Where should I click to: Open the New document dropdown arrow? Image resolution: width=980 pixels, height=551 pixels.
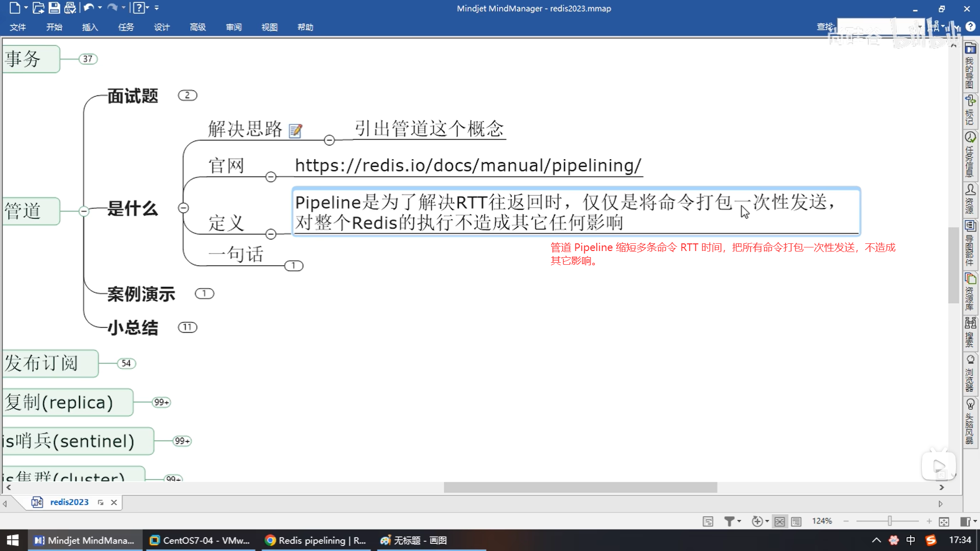coord(26,8)
